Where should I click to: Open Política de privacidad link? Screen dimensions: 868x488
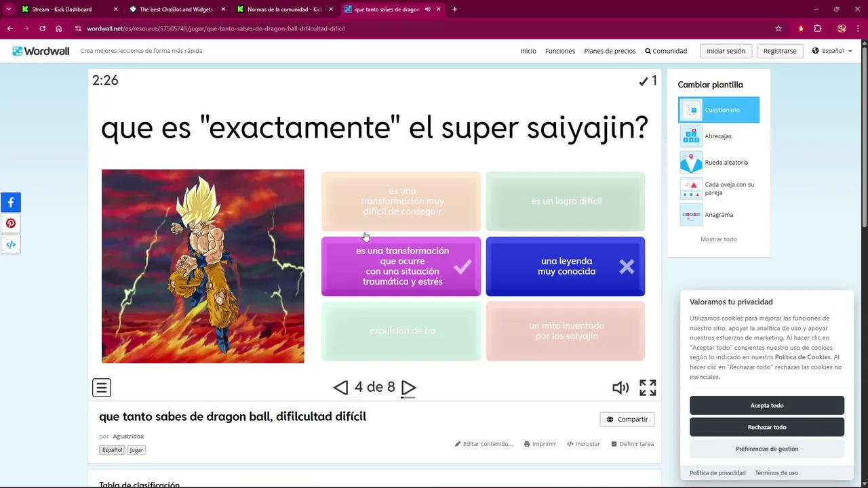[717, 473]
